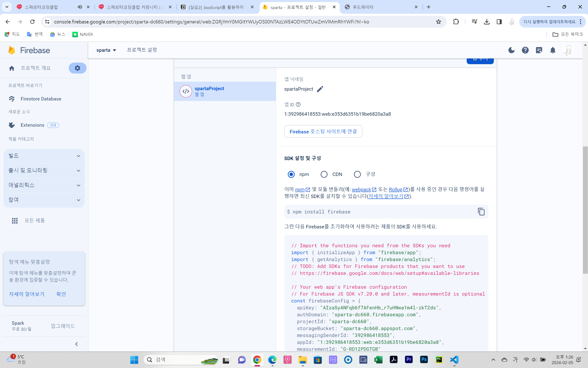Open Excel from the taskbar
This screenshot has width=588, height=368.
378,360
